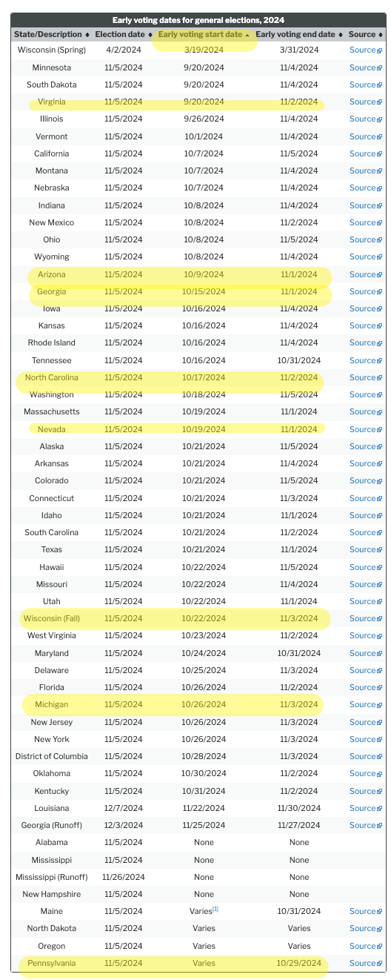Sort table by Source column header

pyautogui.click(x=366, y=34)
